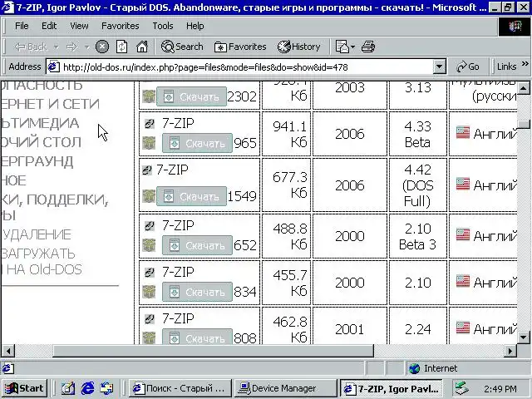This screenshot has width=532, height=399.
Task: Click the УДАЛЕНИЕ sidebar link
Action: [x=37, y=234]
